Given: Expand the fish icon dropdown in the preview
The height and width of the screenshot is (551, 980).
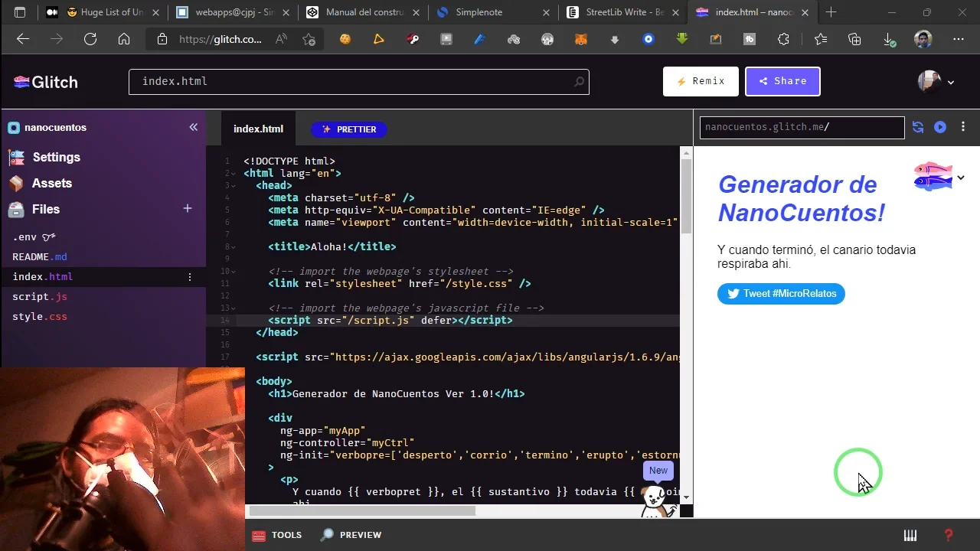Looking at the screenshot, I should click(x=961, y=178).
